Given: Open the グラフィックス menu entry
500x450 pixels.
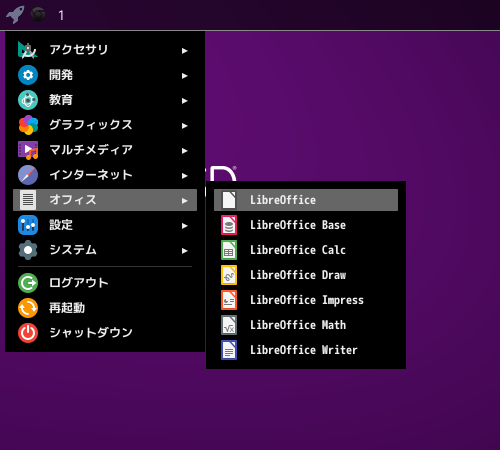Looking at the screenshot, I should coord(105,125).
